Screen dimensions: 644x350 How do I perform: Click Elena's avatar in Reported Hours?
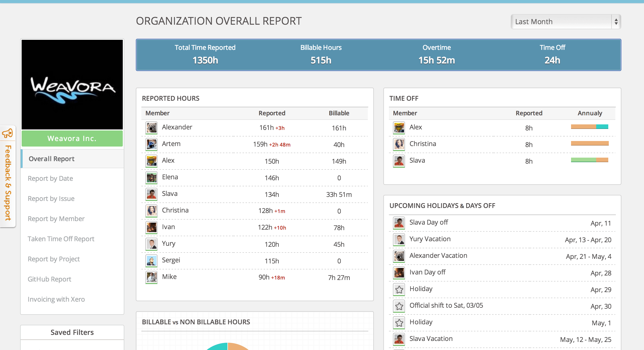point(151,178)
